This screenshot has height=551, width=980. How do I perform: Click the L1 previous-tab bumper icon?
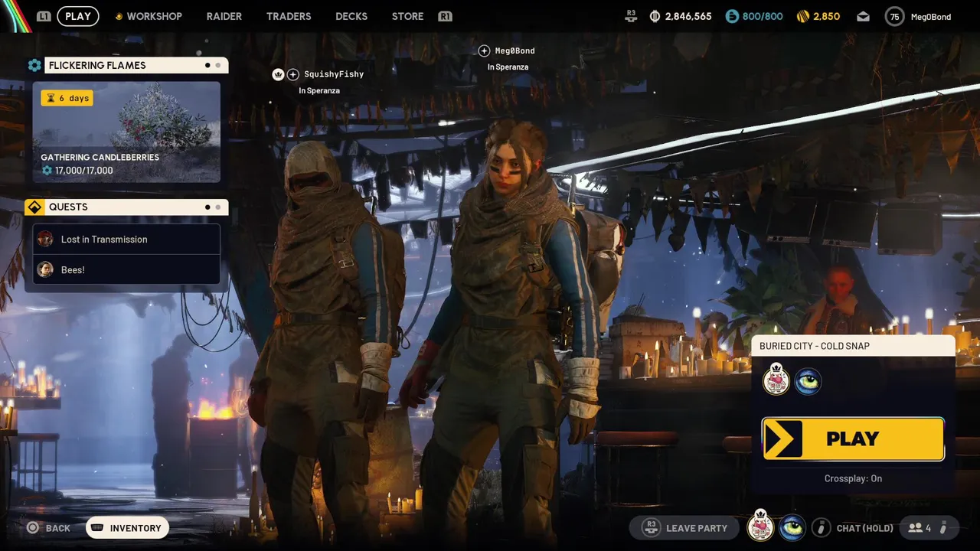click(x=44, y=16)
